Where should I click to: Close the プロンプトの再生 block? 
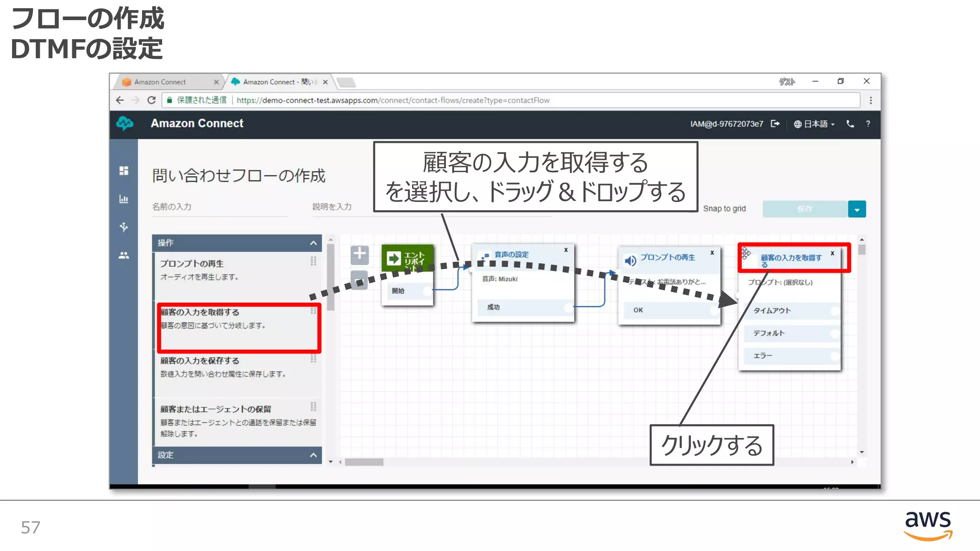(x=712, y=253)
